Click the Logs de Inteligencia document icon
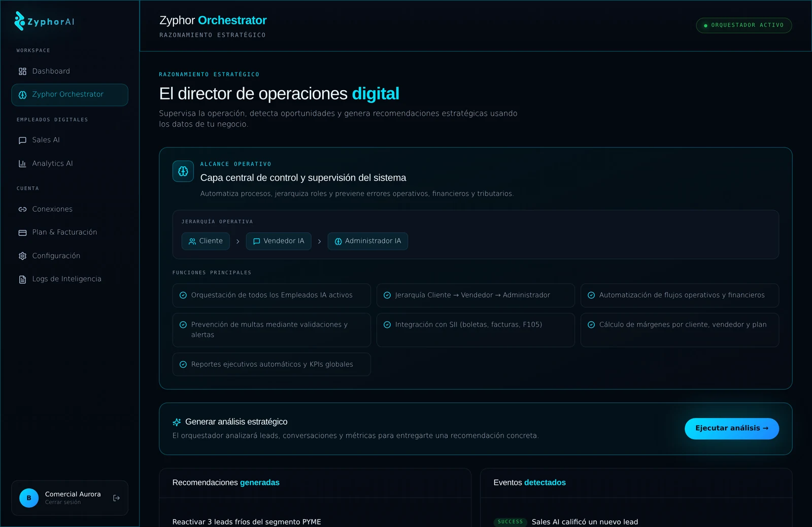 coord(22,279)
